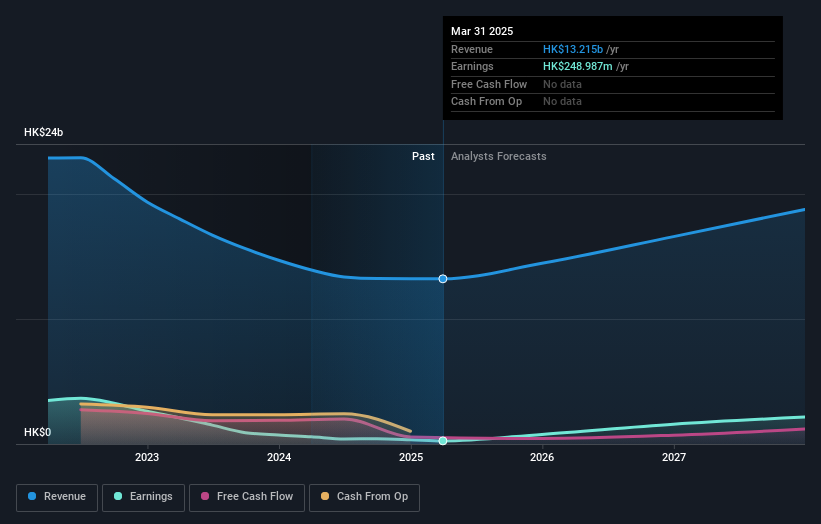Click the 2025 x-axis label

(411, 457)
